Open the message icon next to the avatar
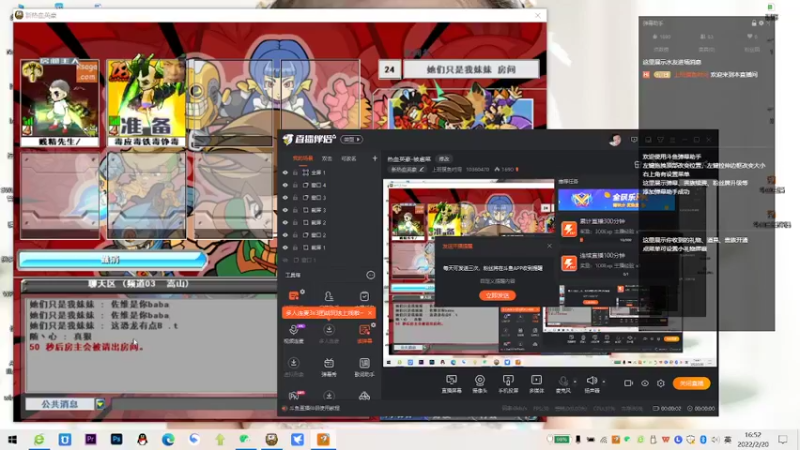 634,139
